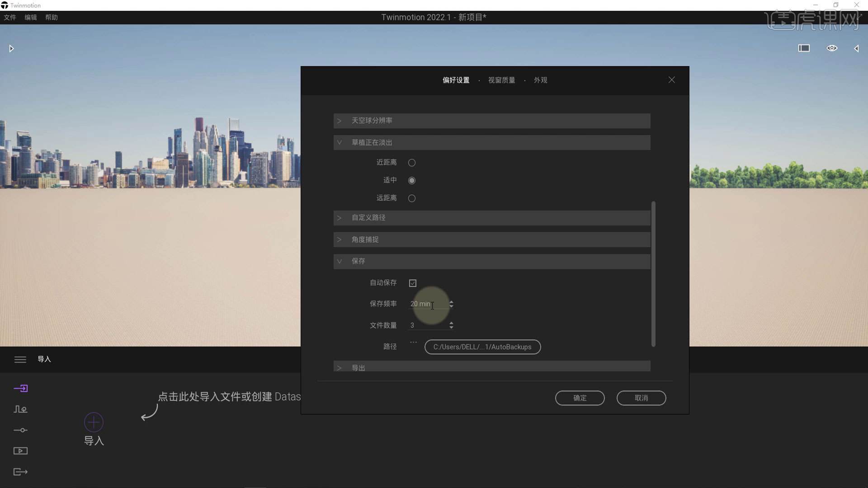This screenshot has width=868, height=488.
Task: Click the purple plus Import circle
Action: point(94,422)
